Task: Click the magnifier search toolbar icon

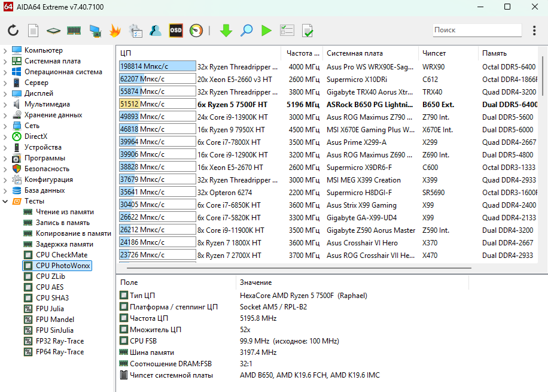Action: (246, 31)
